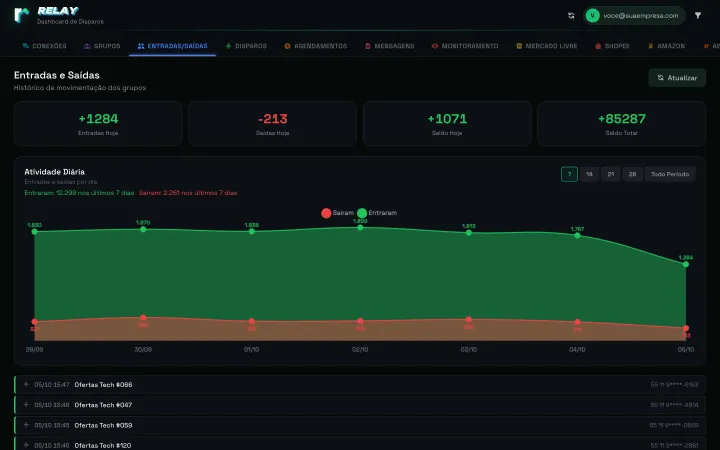Click the Conexões tab icon

coord(26,46)
